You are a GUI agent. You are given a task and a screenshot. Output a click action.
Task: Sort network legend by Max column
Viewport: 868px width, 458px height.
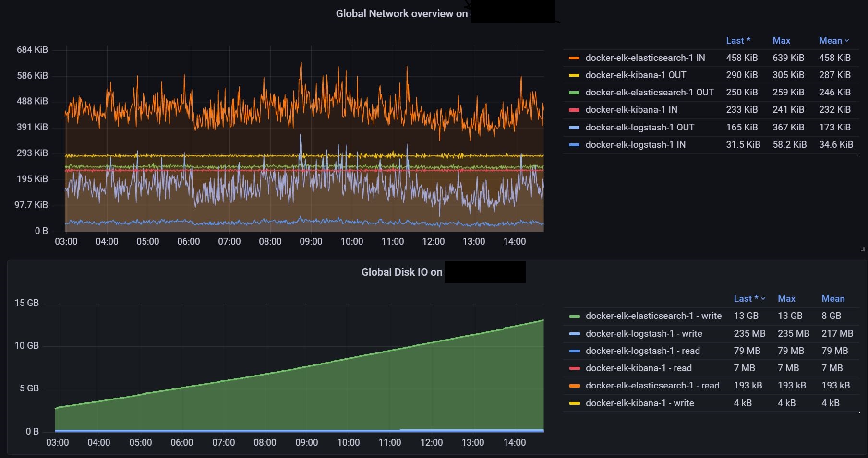[781, 41]
